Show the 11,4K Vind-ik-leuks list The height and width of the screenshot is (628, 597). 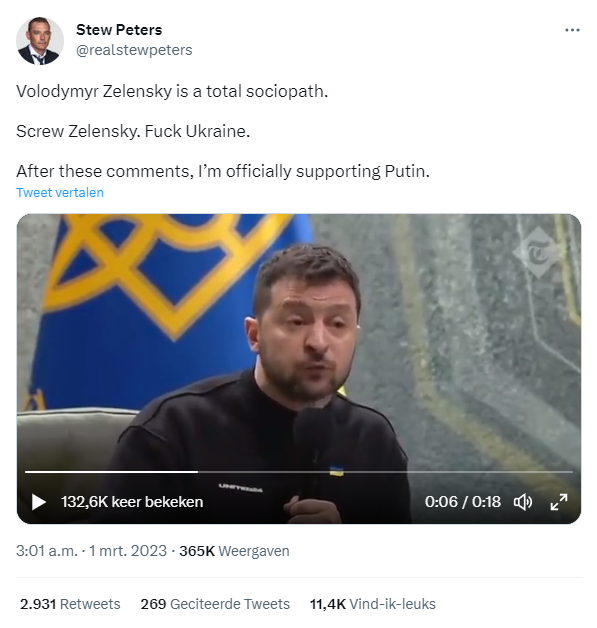[x=373, y=604]
